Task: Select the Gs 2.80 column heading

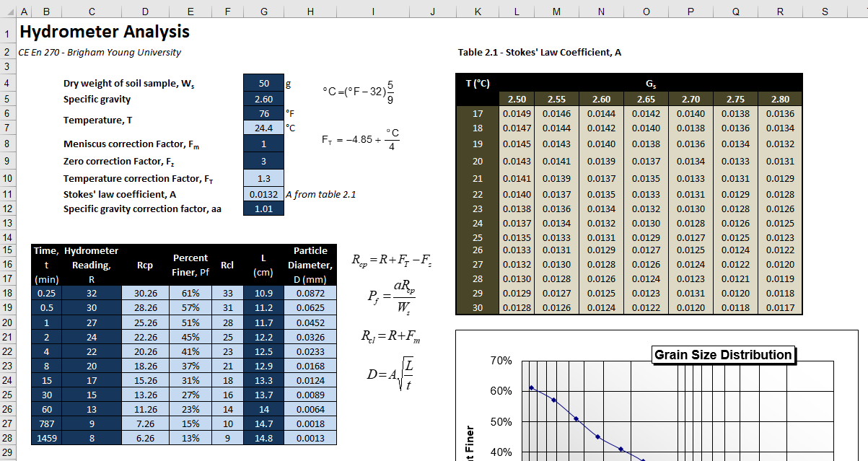Action: click(x=780, y=99)
